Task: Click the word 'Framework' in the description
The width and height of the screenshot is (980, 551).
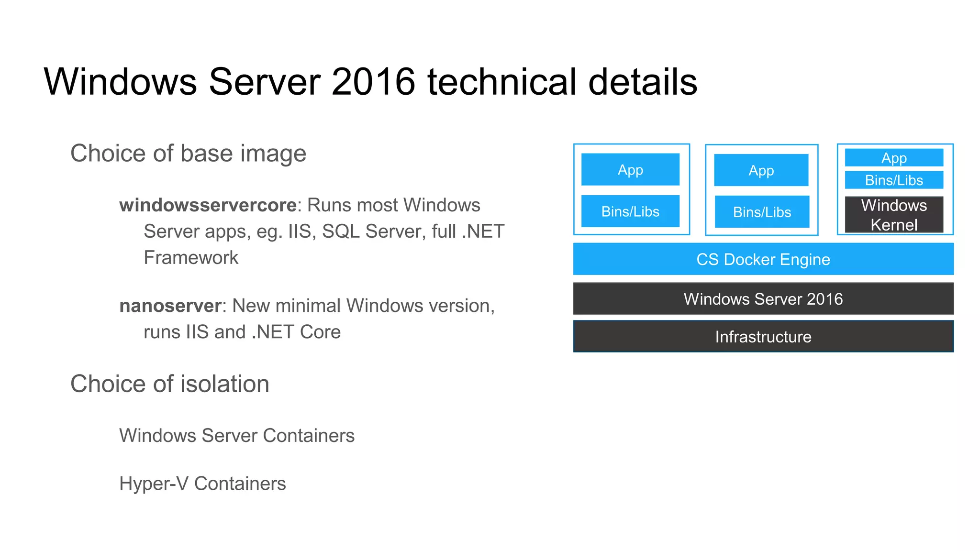Action: coord(191,258)
